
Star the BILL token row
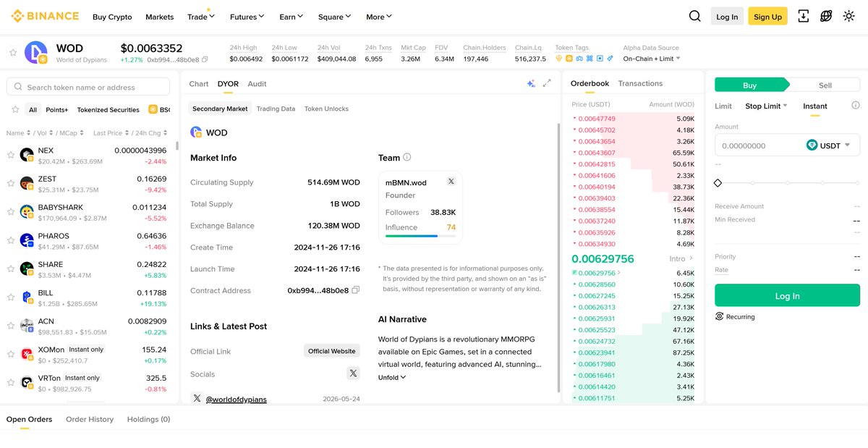pos(10,297)
